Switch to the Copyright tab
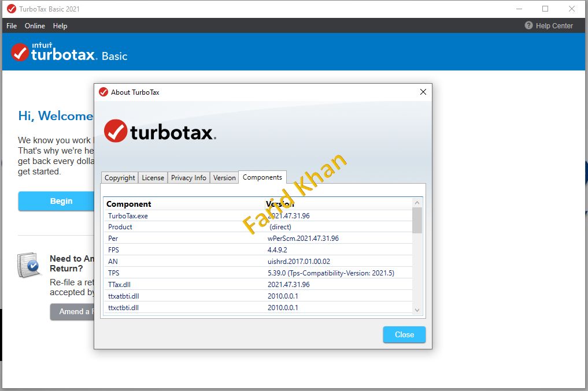 [120, 177]
